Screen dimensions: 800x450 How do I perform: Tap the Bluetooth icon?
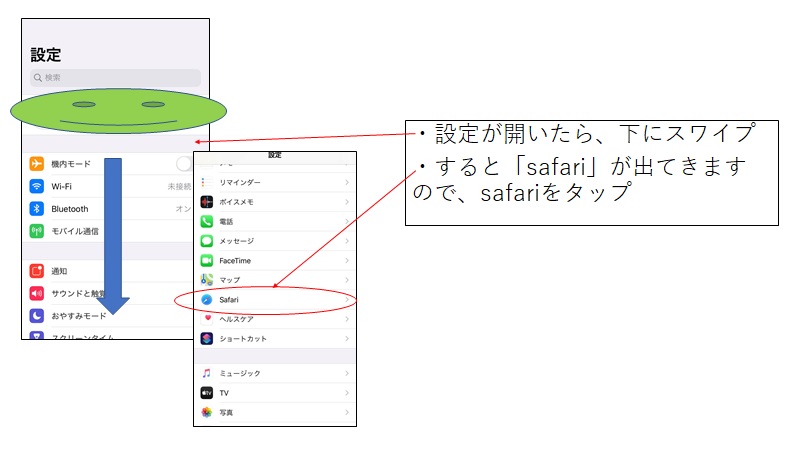tap(37, 209)
